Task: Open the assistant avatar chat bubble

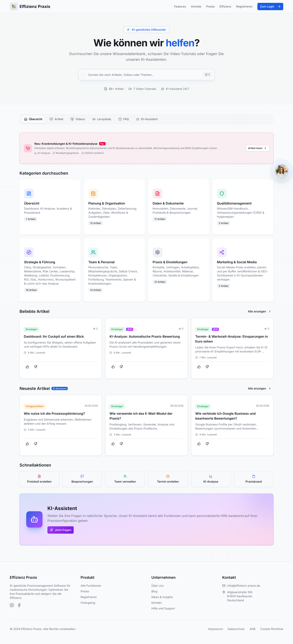Action: (281, 171)
